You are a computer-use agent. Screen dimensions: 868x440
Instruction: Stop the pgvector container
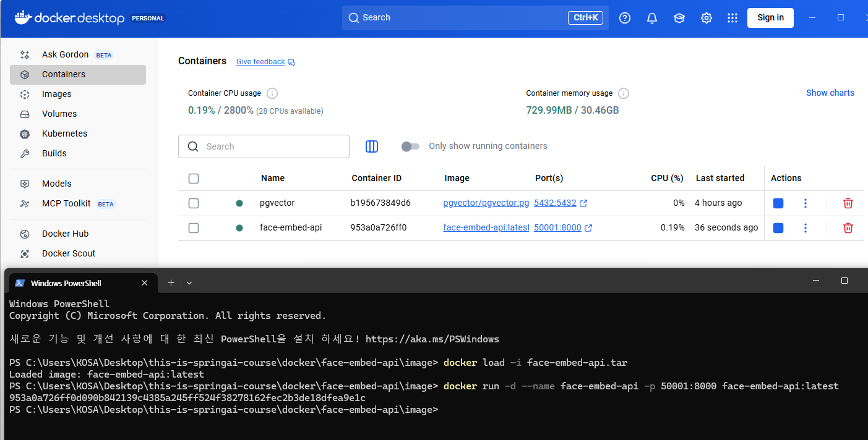(x=778, y=203)
